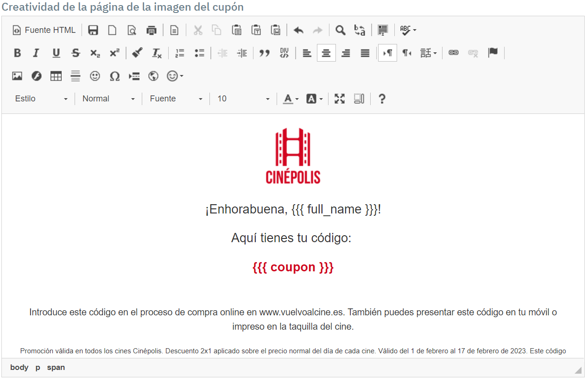Increase the paragraph indent

pyautogui.click(x=242, y=53)
